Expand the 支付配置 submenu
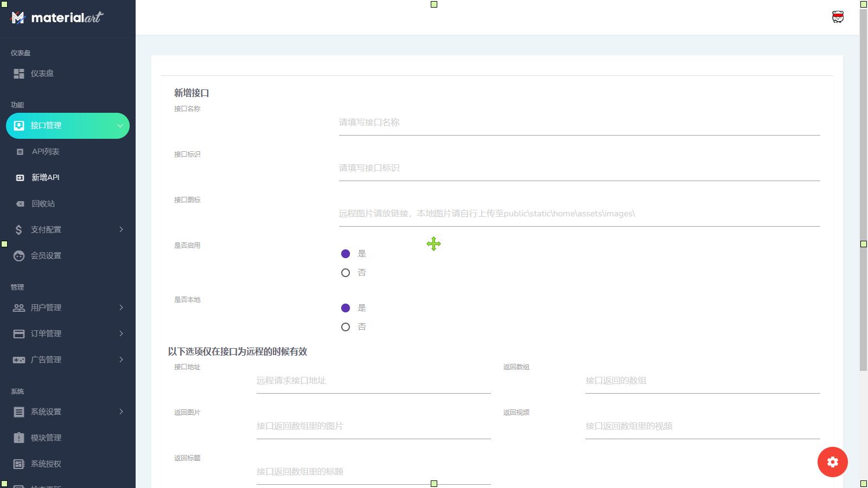This screenshot has height=488, width=868. click(x=121, y=230)
